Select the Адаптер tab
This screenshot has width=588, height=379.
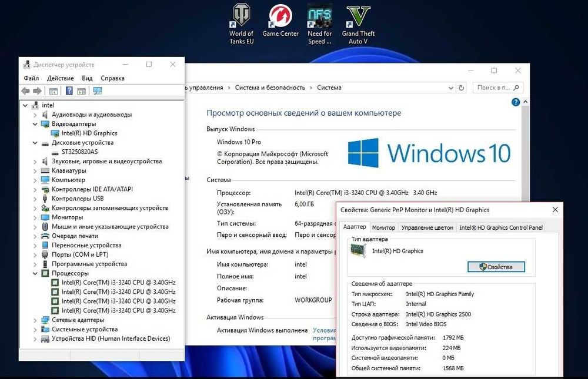[355, 227]
